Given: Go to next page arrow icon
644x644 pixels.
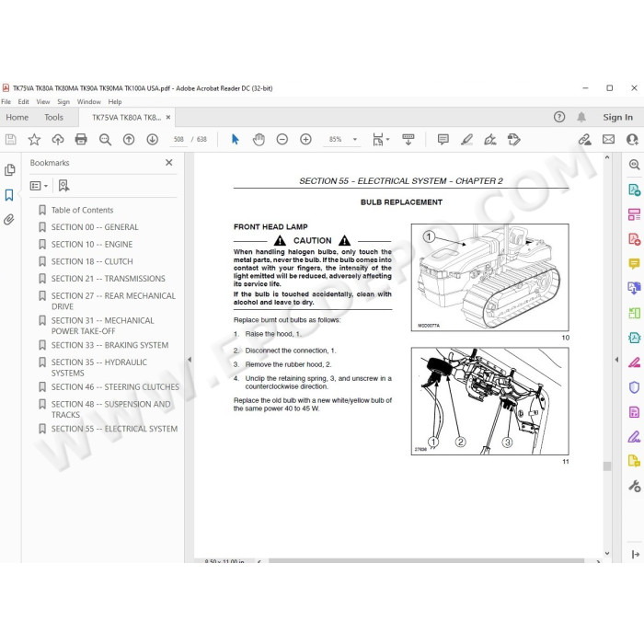Looking at the screenshot, I should pos(153,140).
